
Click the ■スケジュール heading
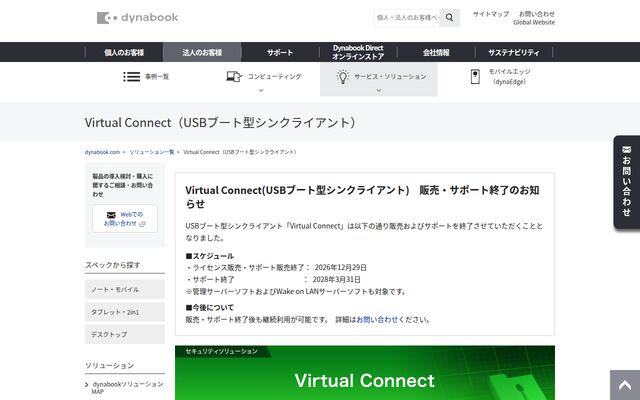tap(210, 256)
